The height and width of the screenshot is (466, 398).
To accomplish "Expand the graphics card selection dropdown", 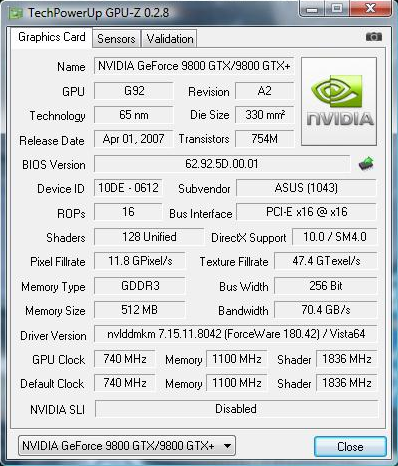I will pos(127,446).
